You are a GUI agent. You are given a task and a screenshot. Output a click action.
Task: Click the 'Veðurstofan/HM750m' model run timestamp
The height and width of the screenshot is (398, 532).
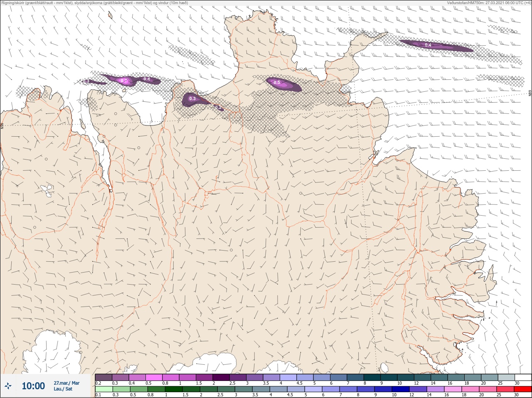tap(488, 2)
